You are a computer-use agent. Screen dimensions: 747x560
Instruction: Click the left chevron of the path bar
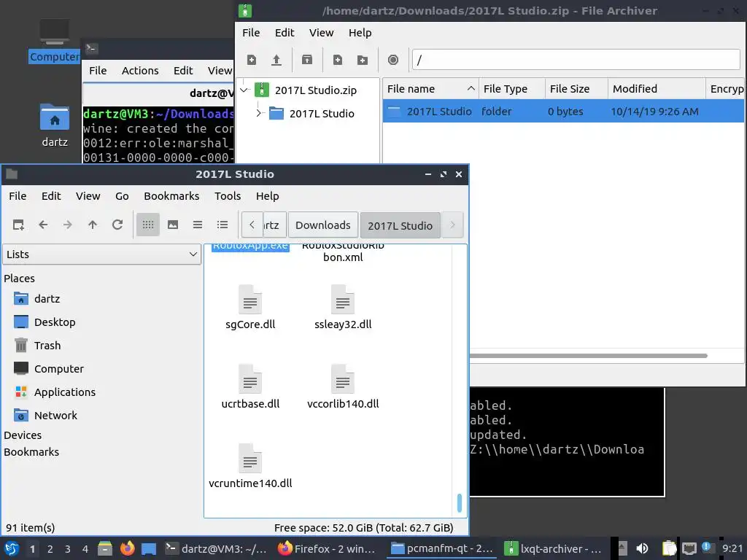252,225
